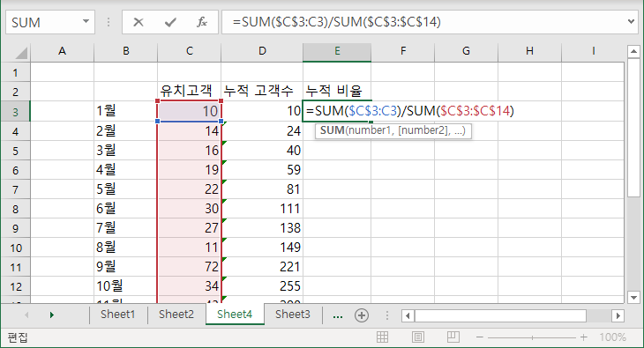This screenshot has width=644, height=348.
Task: Select cumulative value 111 cell
Action: click(262, 209)
